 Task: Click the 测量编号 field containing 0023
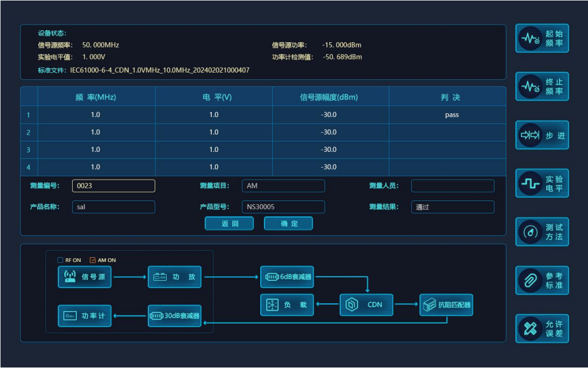[x=113, y=186]
